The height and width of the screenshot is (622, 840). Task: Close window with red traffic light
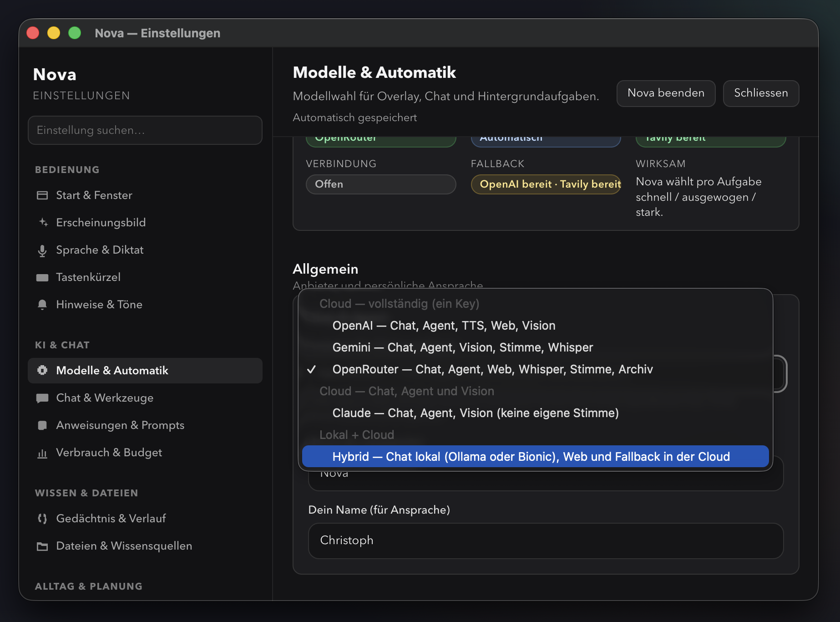pyautogui.click(x=33, y=33)
